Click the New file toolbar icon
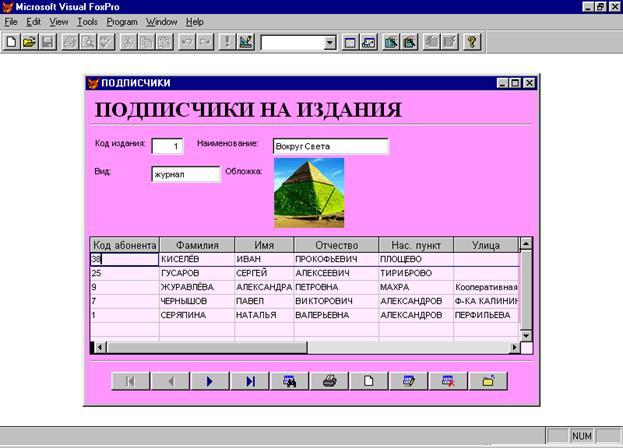 [x=11, y=42]
